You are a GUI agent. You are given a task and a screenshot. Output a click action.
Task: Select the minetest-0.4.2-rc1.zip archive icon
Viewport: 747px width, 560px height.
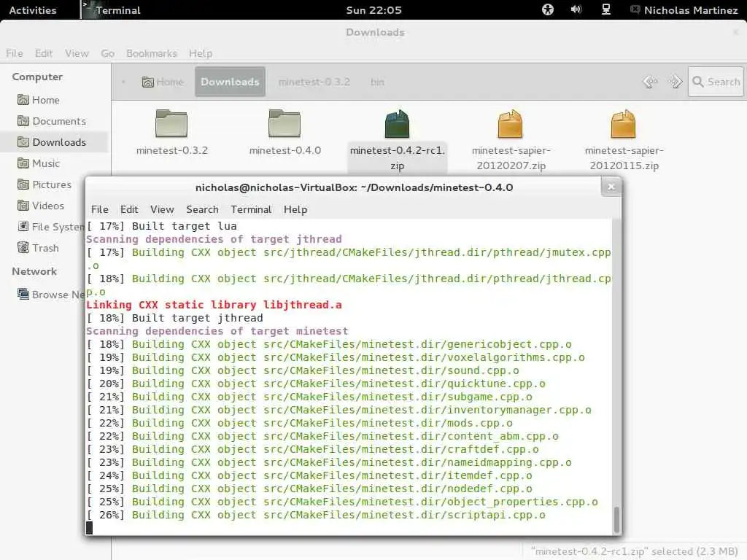(397, 124)
